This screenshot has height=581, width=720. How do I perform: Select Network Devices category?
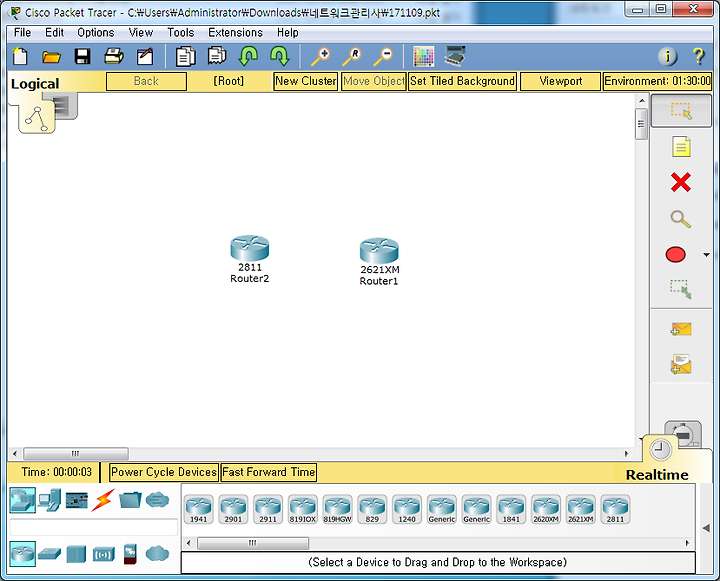pos(22,500)
